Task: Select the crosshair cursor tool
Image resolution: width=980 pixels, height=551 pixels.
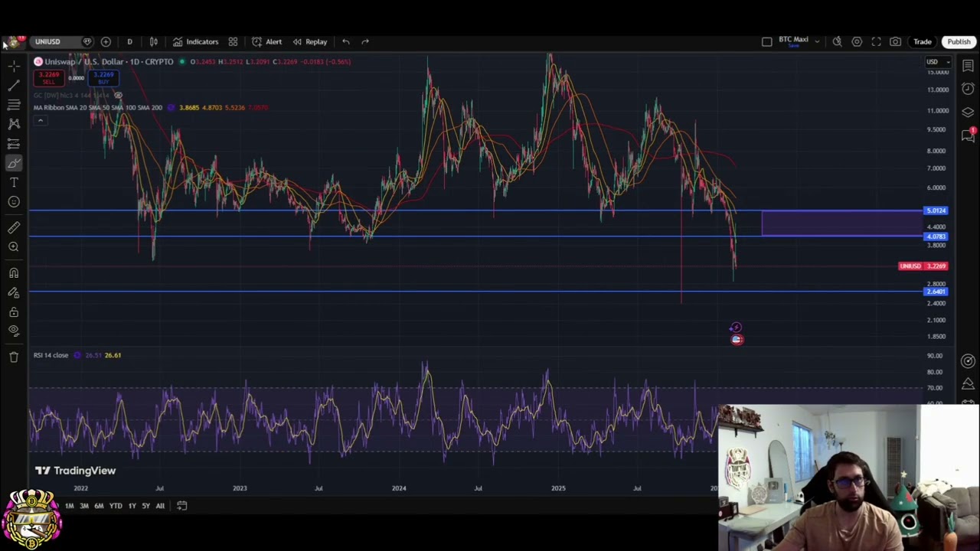Action: pos(14,66)
